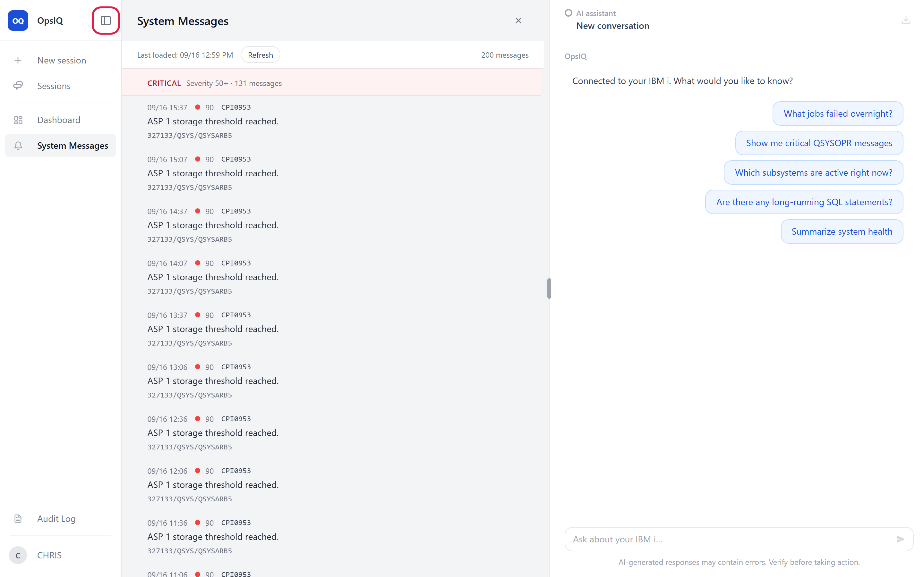Close the System Messages panel
This screenshot has width=924, height=577.
[x=518, y=21]
